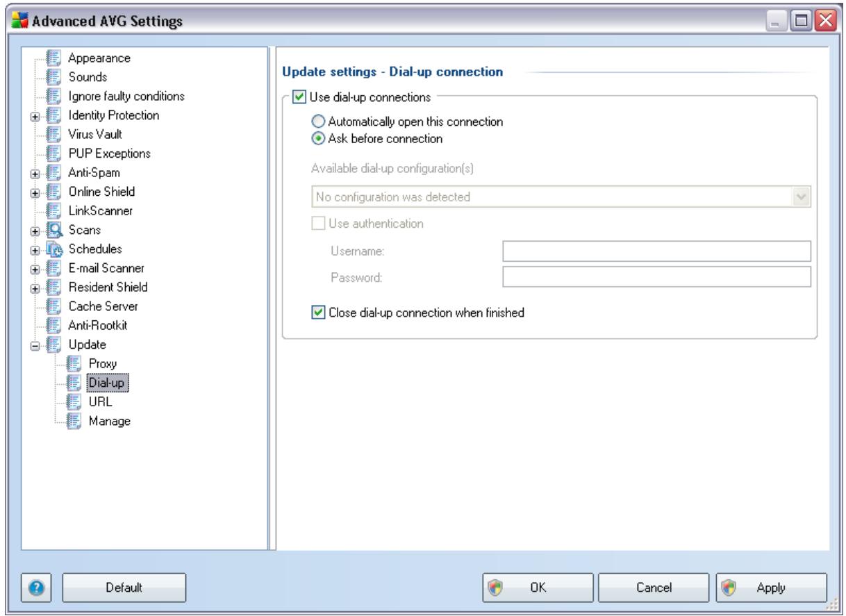The width and height of the screenshot is (846, 616).
Task: Click the Manage tree icon
Action: pyautogui.click(x=74, y=420)
